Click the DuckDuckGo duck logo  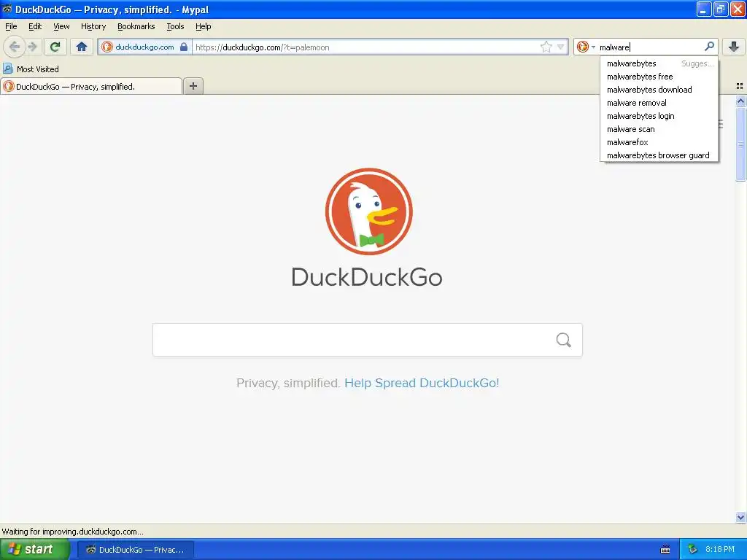pyautogui.click(x=368, y=211)
